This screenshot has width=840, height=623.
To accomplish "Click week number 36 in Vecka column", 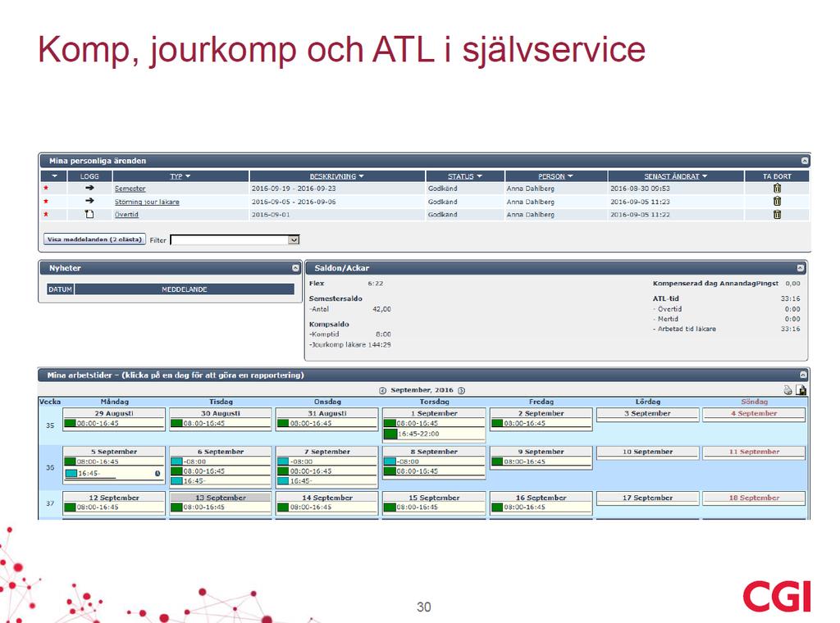I will coord(50,467).
